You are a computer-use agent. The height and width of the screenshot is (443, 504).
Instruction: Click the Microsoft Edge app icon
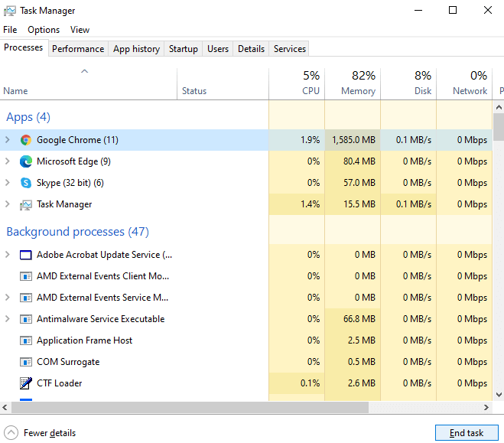(26, 161)
